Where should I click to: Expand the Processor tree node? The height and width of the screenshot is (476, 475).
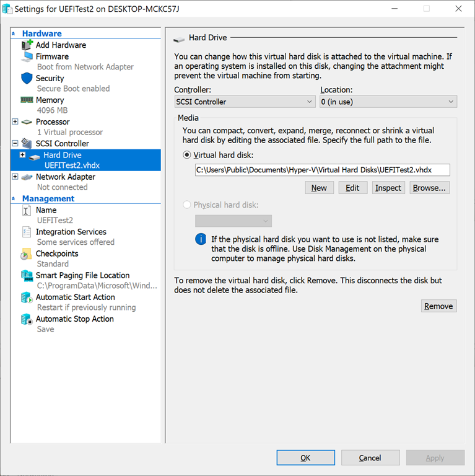tap(15, 122)
